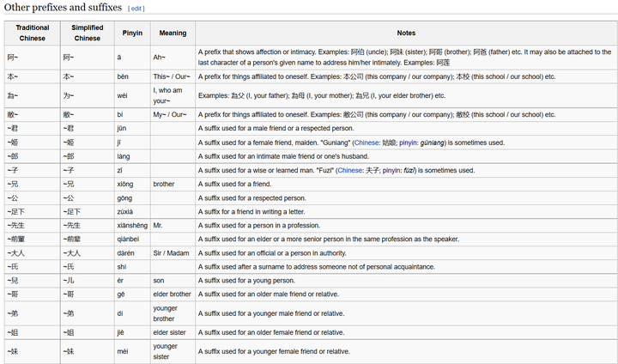Click the Meaning column header
Viewport: 618px width, 364px height.
click(173, 33)
